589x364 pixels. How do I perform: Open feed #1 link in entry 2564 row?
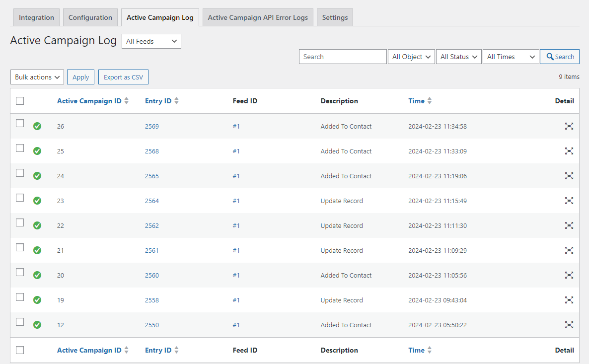point(236,201)
